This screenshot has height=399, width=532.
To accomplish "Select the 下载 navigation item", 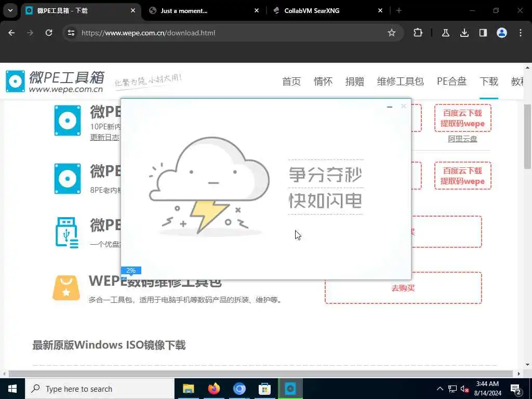I will pos(489,82).
